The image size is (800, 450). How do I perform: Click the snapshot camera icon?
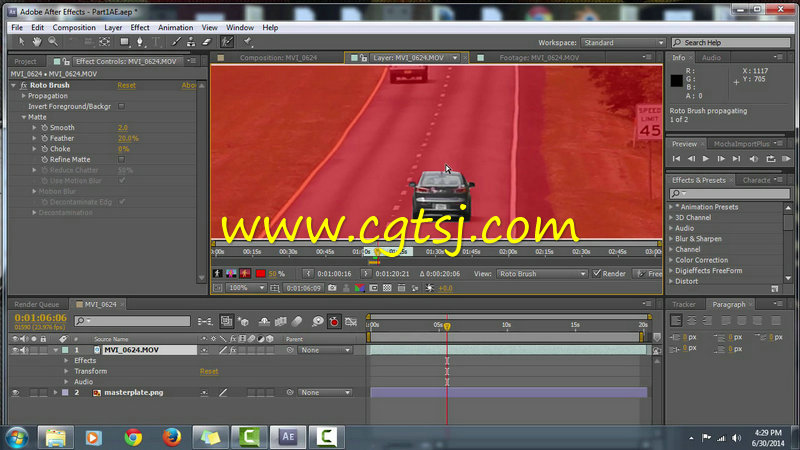coord(332,288)
